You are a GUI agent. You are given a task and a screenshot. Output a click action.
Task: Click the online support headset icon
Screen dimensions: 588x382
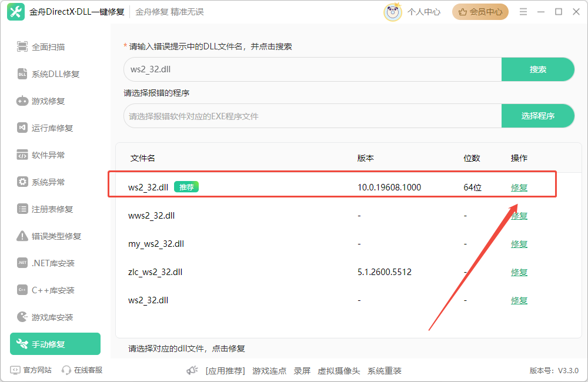click(x=66, y=370)
